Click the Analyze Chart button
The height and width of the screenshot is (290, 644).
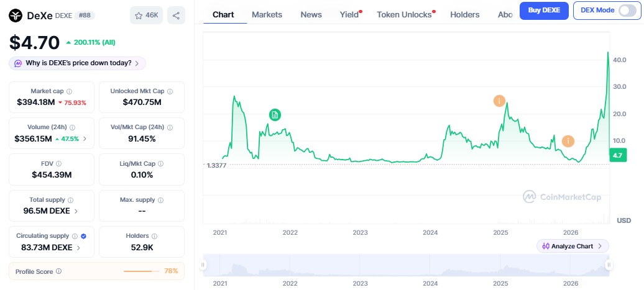[x=573, y=246]
